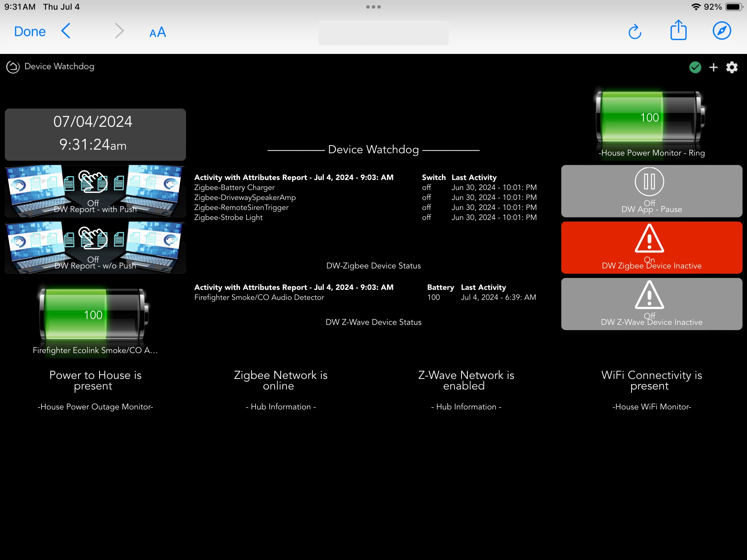Tap the Done button
This screenshot has height=560, width=747.
tap(30, 31)
